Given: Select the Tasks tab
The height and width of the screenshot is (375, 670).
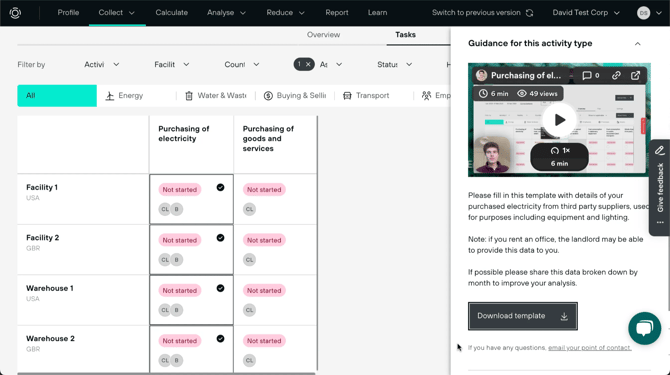Looking at the screenshot, I should pos(406,35).
